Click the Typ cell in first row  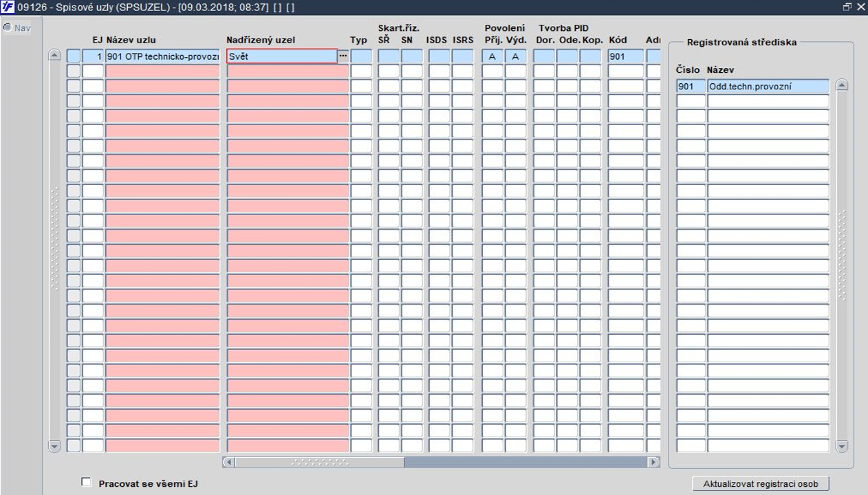361,56
